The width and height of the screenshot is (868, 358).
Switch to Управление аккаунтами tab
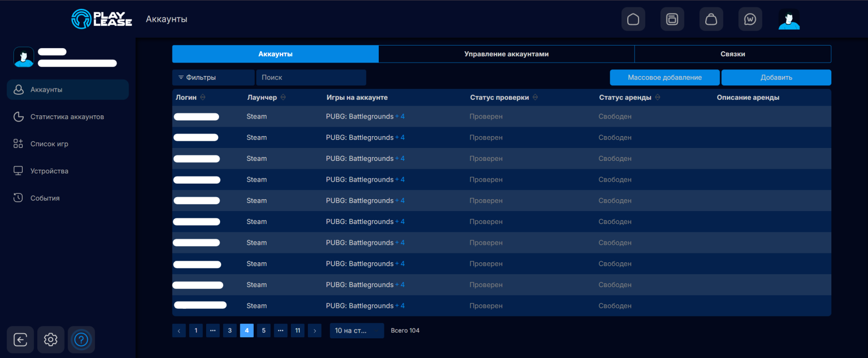(506, 54)
